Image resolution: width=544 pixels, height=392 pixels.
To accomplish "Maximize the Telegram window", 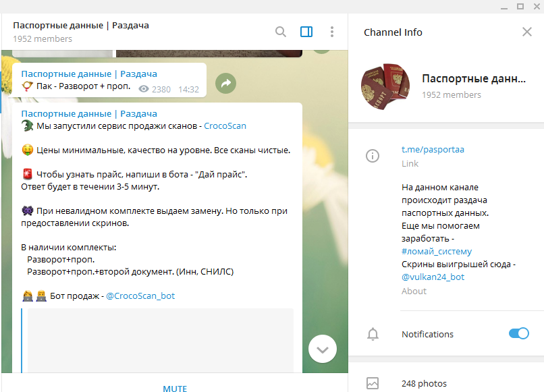I will click(x=520, y=7).
